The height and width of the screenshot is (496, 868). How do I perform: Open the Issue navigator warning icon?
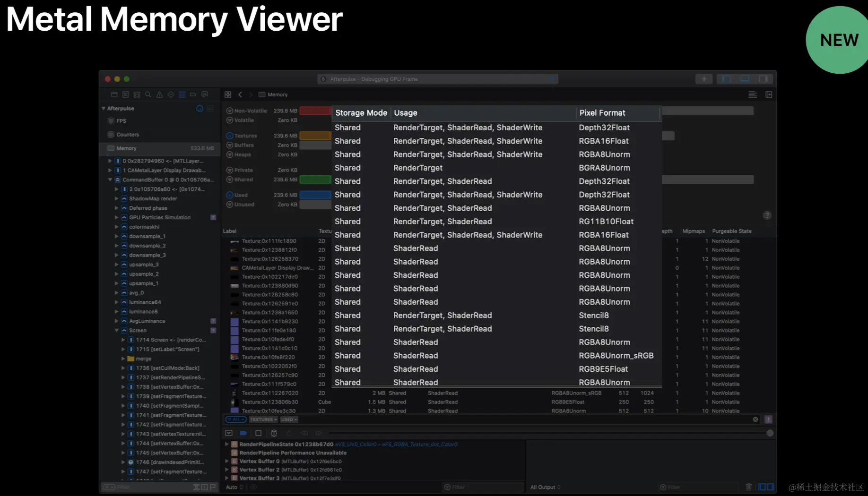click(x=159, y=94)
